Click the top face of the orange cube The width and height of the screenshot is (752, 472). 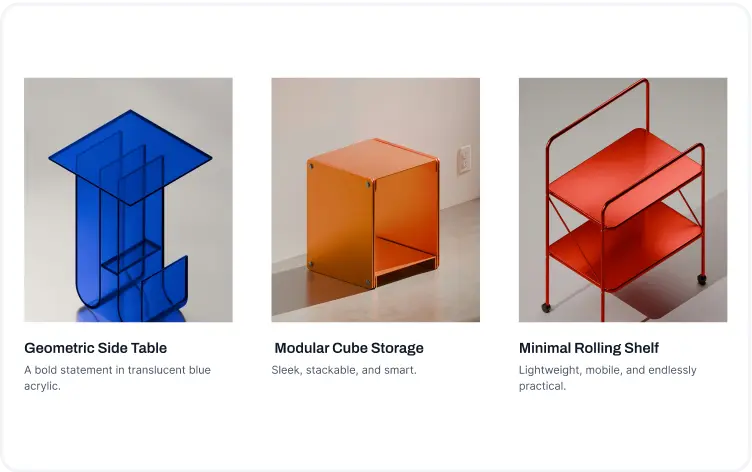373,158
